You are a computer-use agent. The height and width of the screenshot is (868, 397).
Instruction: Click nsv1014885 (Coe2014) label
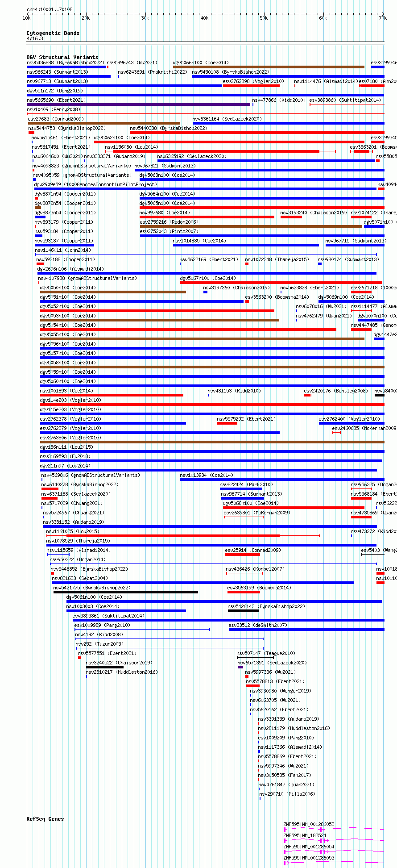click(x=199, y=241)
